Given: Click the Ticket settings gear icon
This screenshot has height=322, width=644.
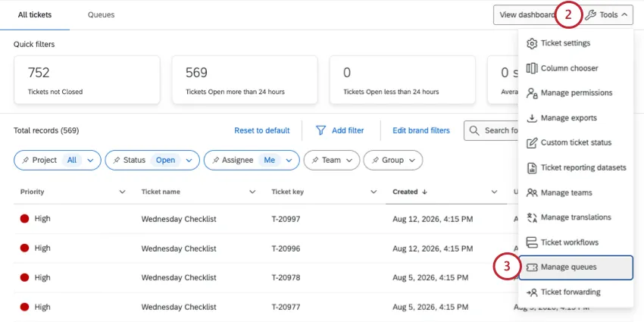Looking at the screenshot, I should pyautogui.click(x=532, y=43).
